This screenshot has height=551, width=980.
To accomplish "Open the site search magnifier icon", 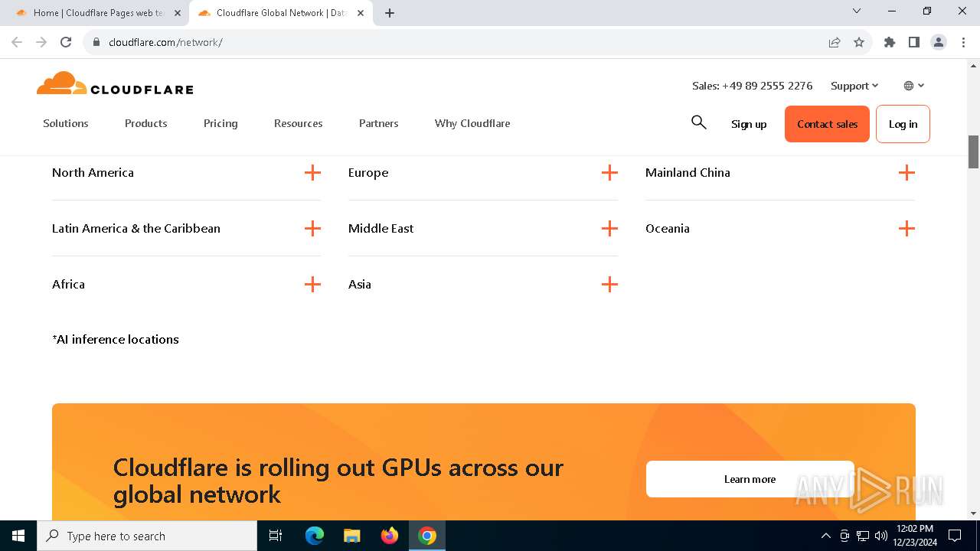I will 698,122.
